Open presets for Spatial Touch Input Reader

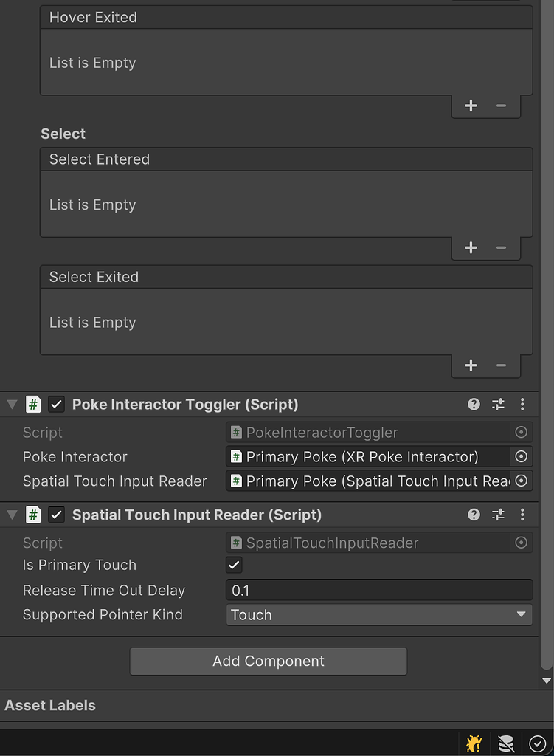coord(499,515)
